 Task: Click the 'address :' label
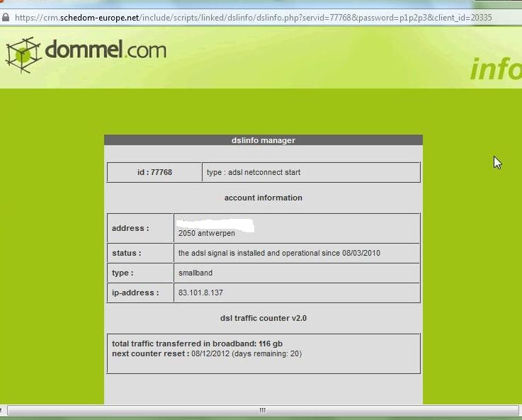click(x=130, y=228)
